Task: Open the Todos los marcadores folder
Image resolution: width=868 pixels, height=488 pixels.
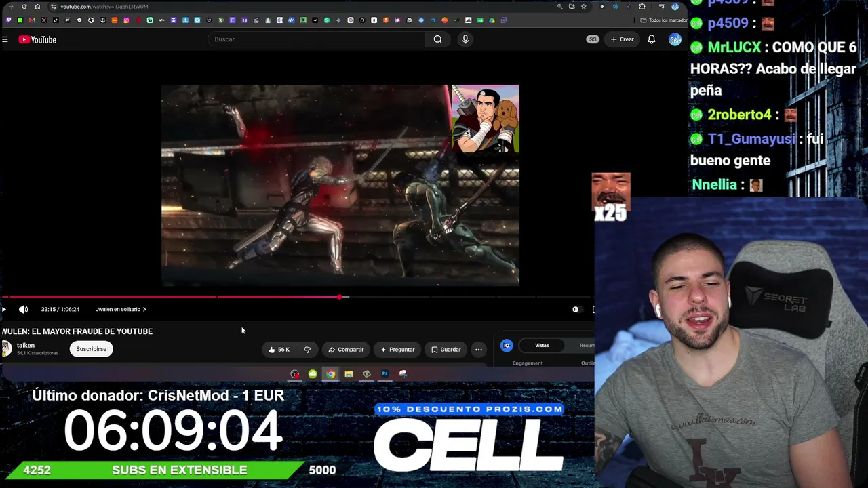Action: (x=663, y=20)
